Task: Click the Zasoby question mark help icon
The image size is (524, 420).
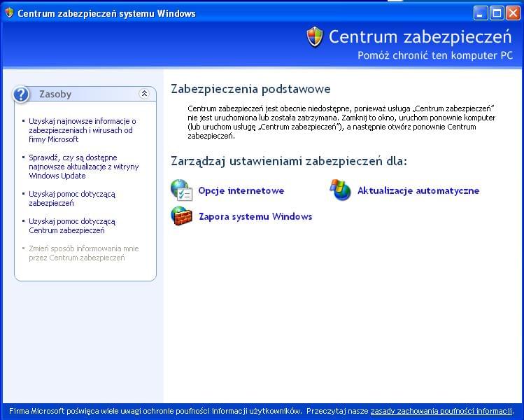Action: click(21, 94)
